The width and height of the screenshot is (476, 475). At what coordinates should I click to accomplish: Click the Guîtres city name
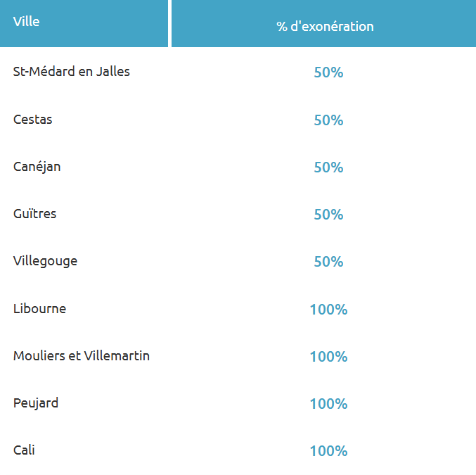coord(35,214)
